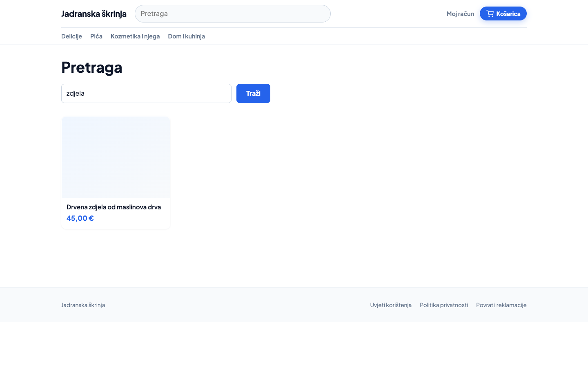Open the Jadranska škrinja home logo link

point(94,13)
